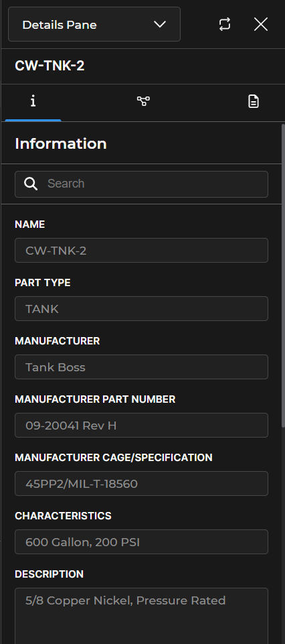Click the chevron arrow beside Details Pane
The width and height of the screenshot is (285, 644).
(x=159, y=24)
